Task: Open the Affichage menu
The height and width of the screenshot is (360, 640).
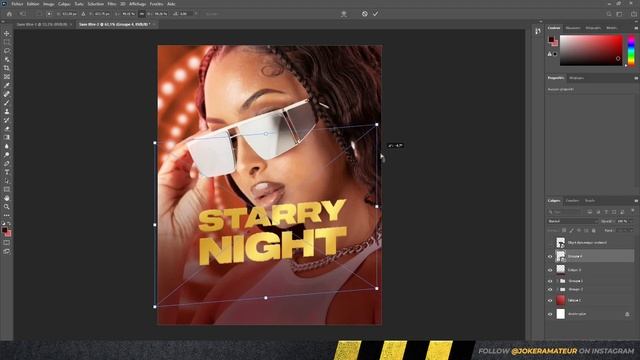Action: 138,4
